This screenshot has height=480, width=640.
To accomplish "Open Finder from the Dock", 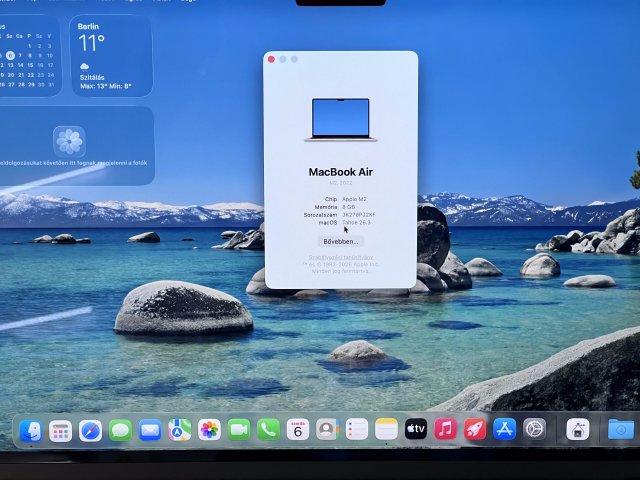I will [x=31, y=430].
